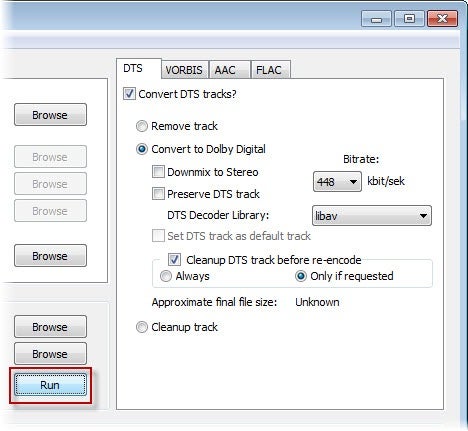Expand the libav decoder library dropdown

click(371, 216)
